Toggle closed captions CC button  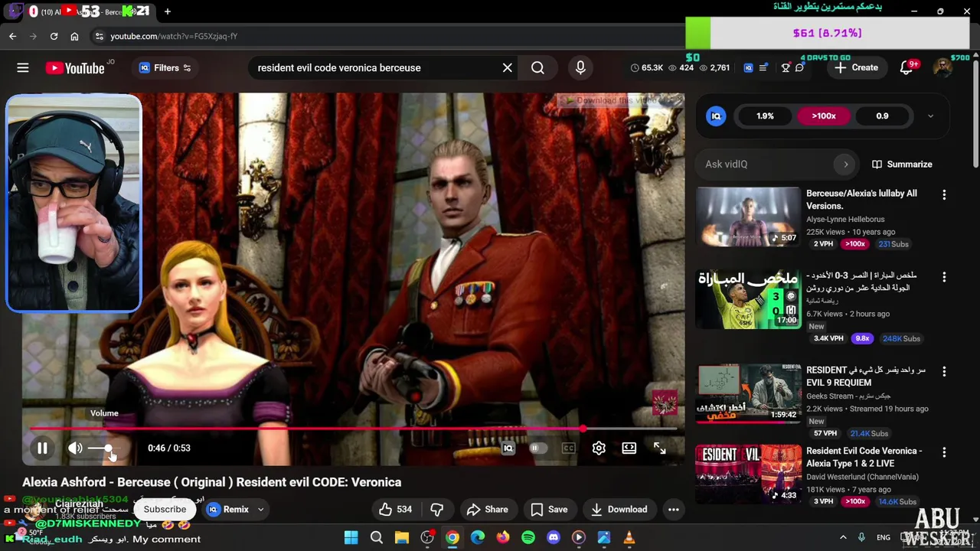coord(568,448)
